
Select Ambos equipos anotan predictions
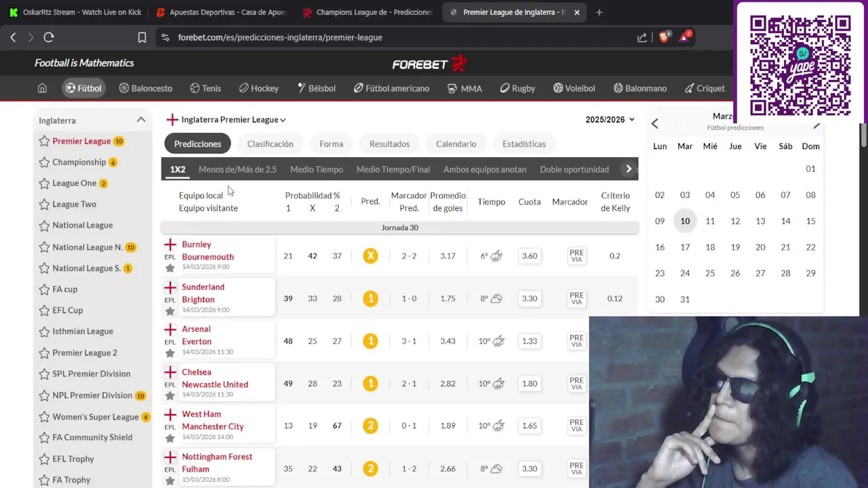pos(485,169)
